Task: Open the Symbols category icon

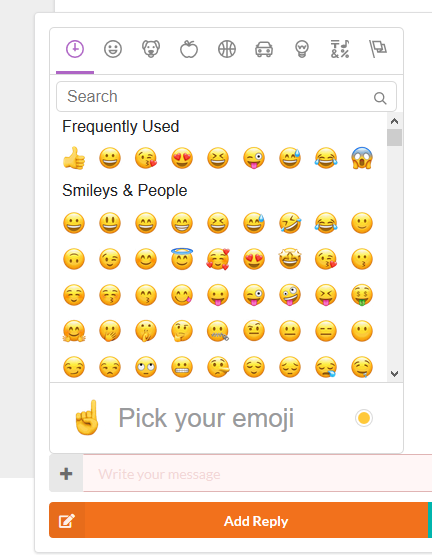Action: tap(340, 49)
